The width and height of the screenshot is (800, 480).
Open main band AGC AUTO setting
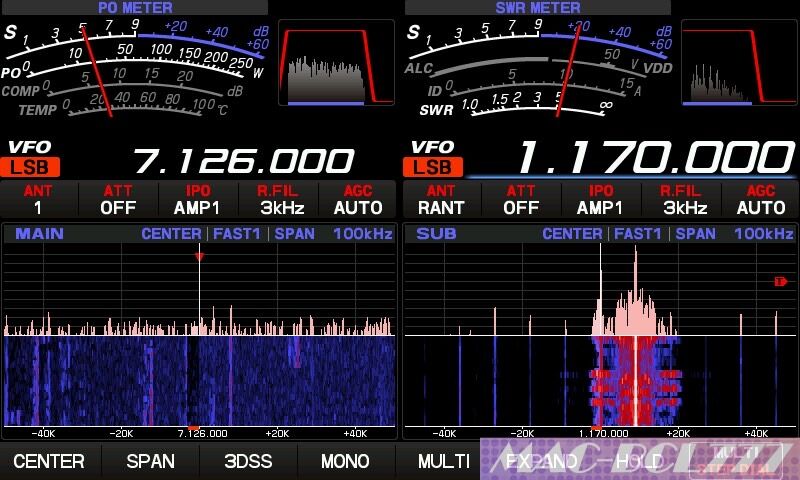358,199
